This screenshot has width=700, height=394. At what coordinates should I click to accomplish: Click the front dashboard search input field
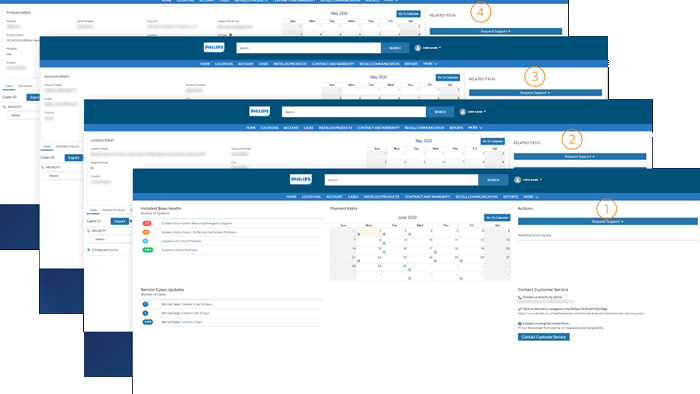pyautogui.click(x=401, y=180)
